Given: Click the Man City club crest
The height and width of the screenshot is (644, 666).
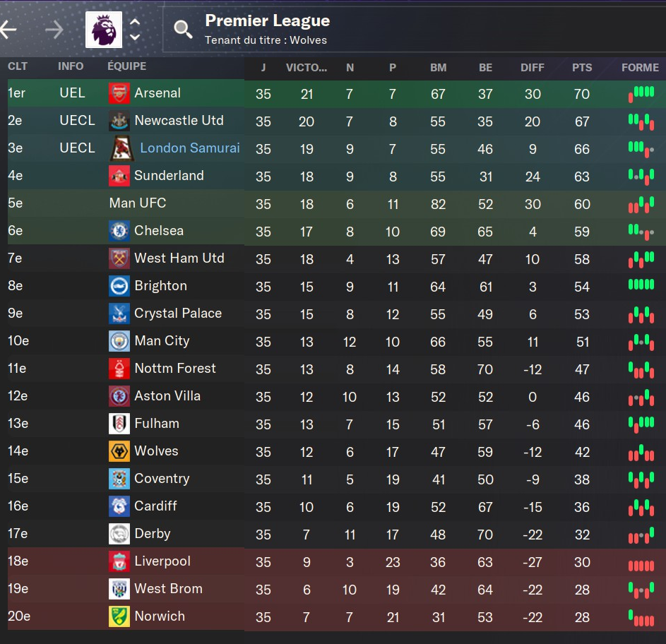Looking at the screenshot, I should pos(119,341).
